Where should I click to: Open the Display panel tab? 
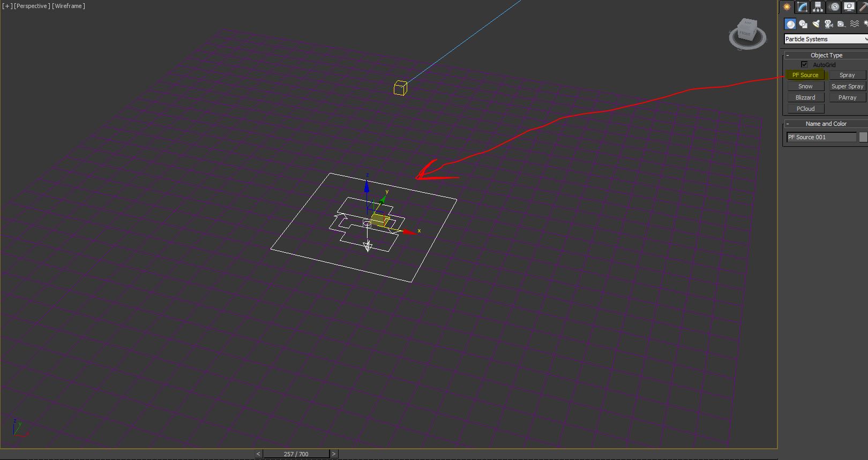click(x=849, y=7)
